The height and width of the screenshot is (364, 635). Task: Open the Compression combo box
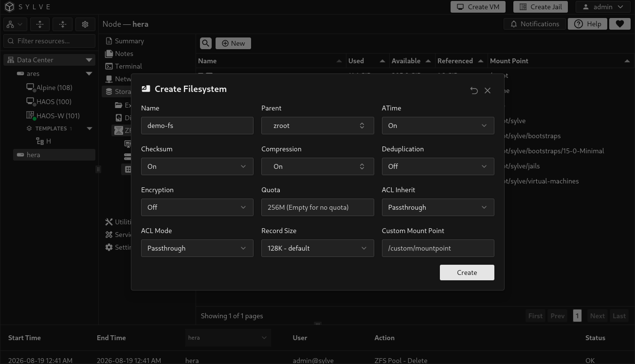318,166
